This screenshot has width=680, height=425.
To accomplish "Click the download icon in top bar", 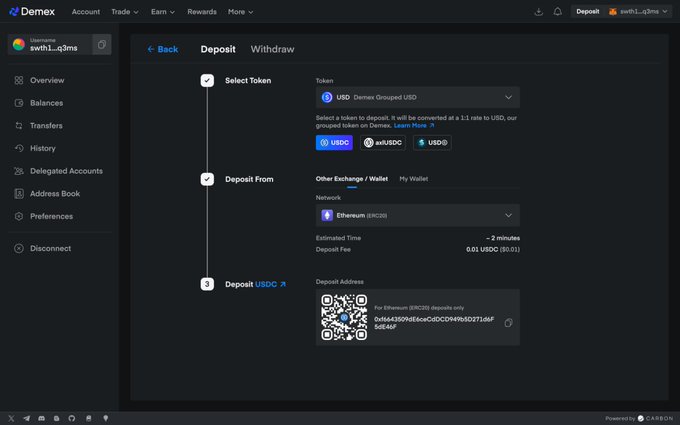I will click(539, 12).
